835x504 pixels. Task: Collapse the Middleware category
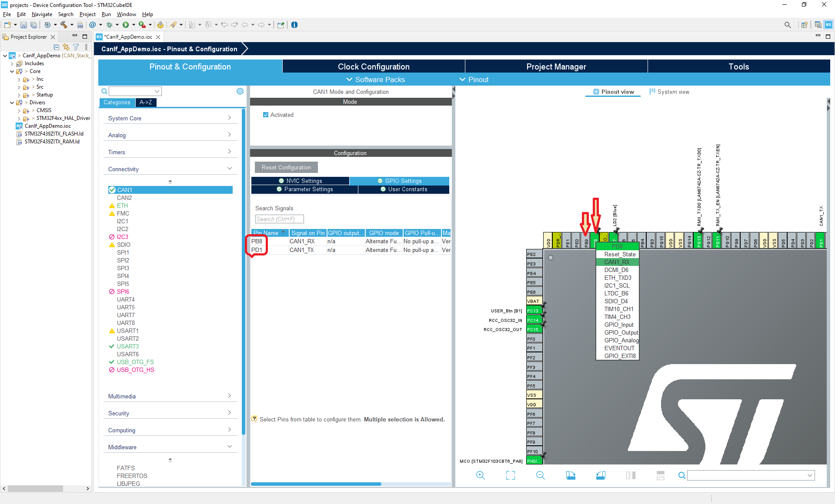170,447
